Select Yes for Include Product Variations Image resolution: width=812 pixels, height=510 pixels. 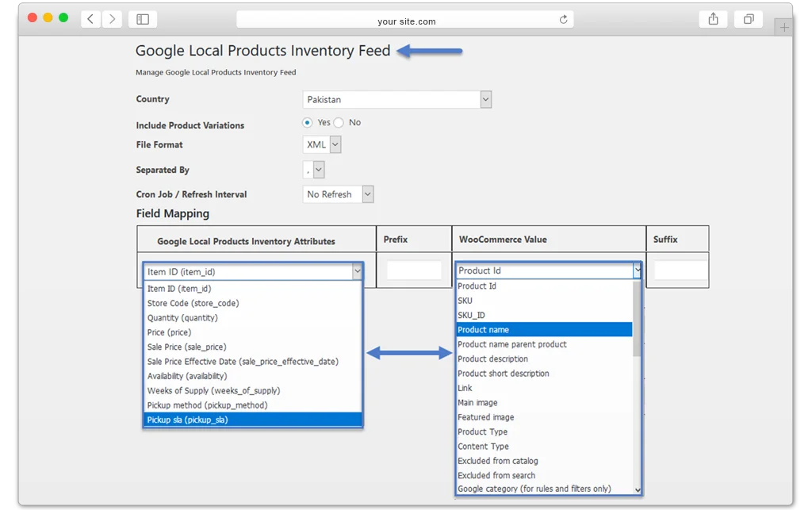point(308,123)
